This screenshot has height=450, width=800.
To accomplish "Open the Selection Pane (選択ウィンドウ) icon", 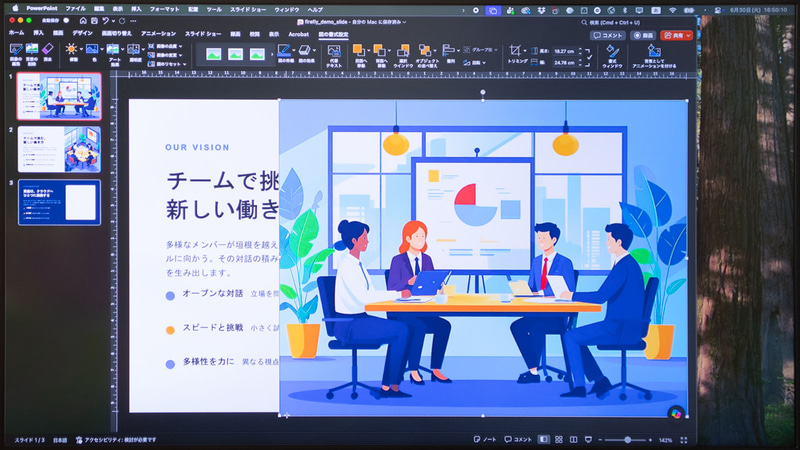I will tap(403, 51).
